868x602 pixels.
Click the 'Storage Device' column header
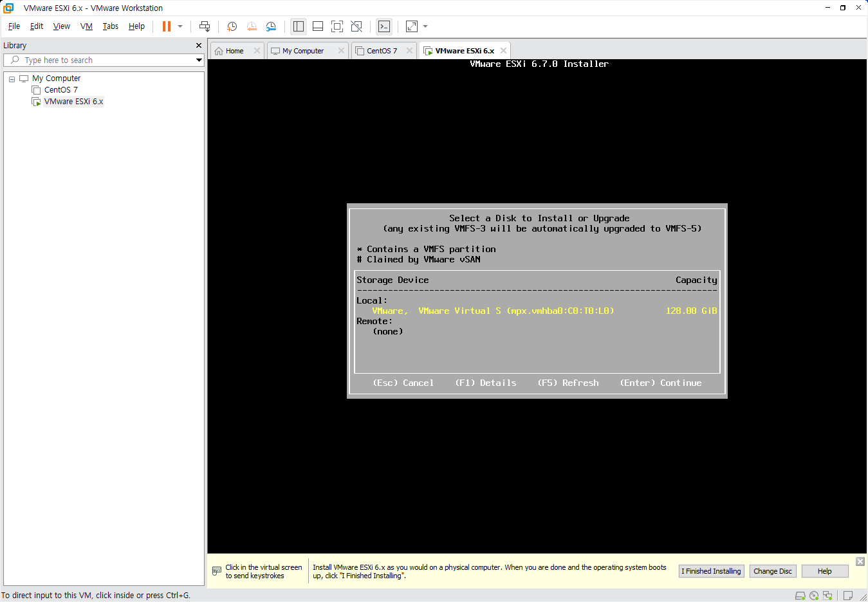392,280
